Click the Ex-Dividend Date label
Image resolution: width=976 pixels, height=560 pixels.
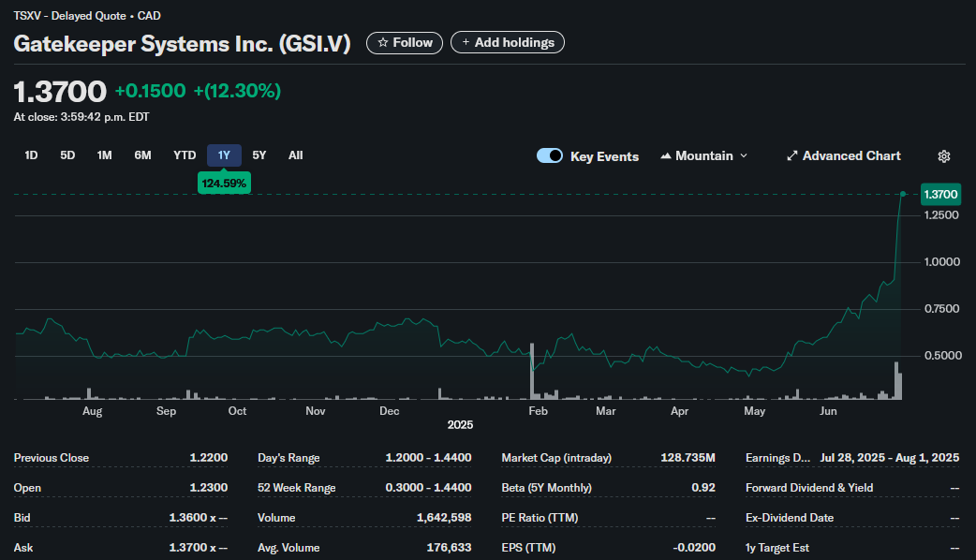tap(790, 518)
